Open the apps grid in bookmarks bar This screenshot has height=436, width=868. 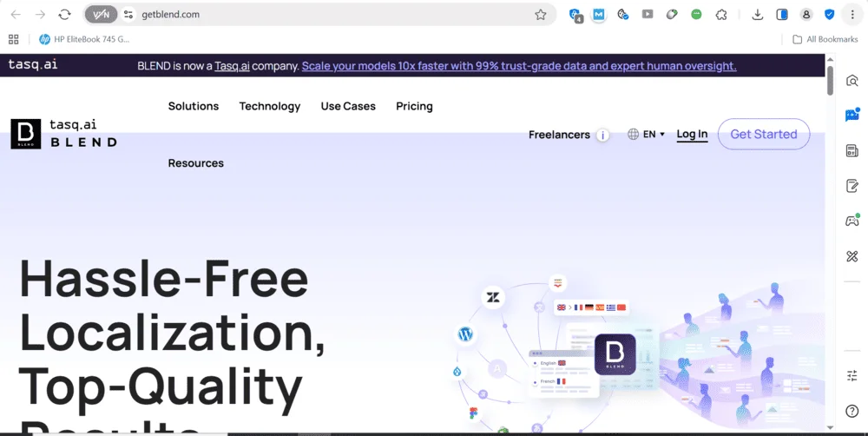(x=13, y=39)
